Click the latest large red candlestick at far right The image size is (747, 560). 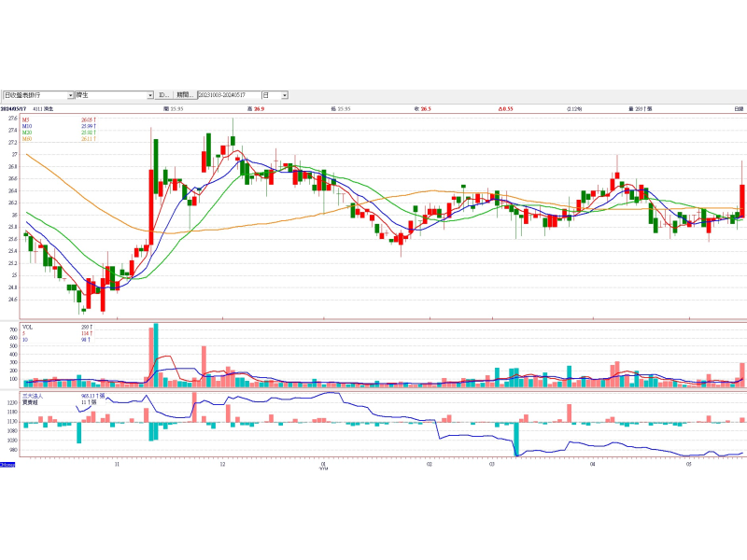tap(741, 201)
